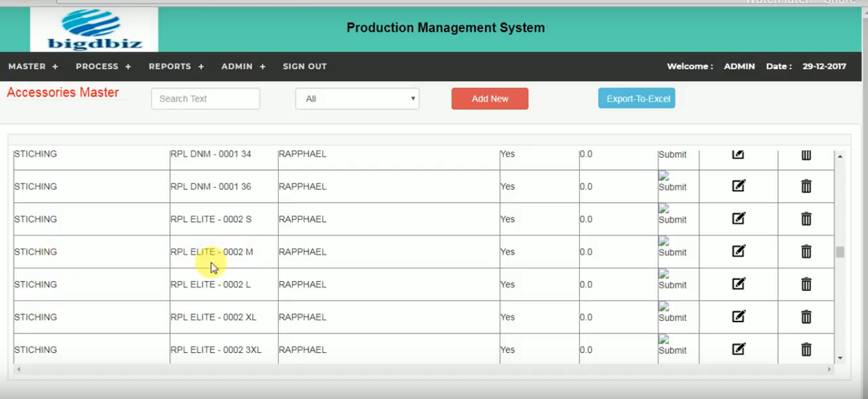
Task: Delete the RPL ELITE - 0002 XL row
Action: pos(806,317)
